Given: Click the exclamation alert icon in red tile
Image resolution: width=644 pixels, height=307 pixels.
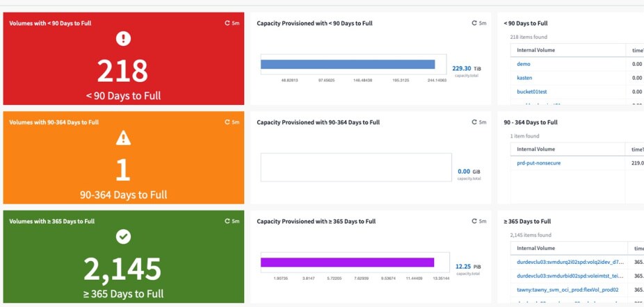Looking at the screenshot, I should pyautogui.click(x=123, y=38).
